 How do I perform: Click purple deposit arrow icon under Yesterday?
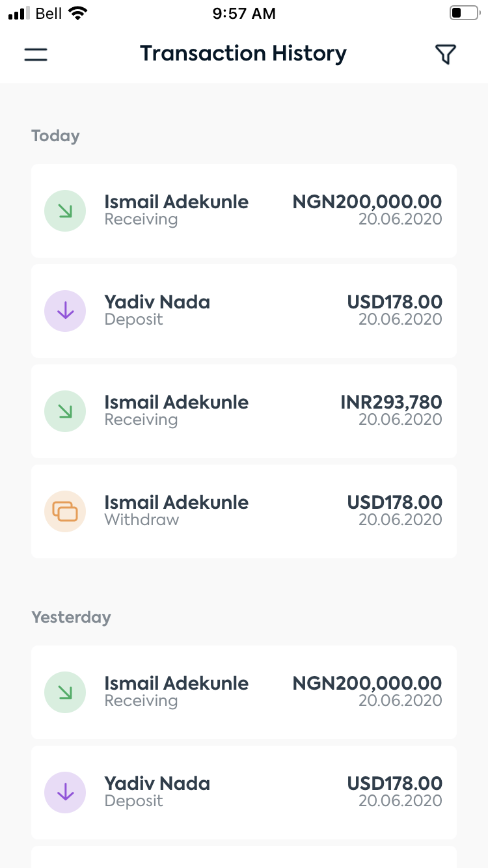65,793
